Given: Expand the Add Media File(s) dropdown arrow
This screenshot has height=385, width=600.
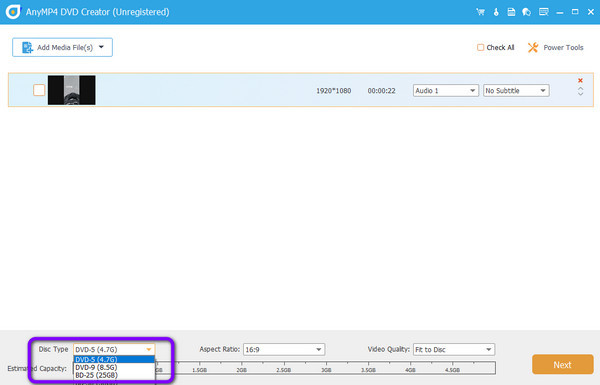Looking at the screenshot, I should pyautogui.click(x=101, y=47).
